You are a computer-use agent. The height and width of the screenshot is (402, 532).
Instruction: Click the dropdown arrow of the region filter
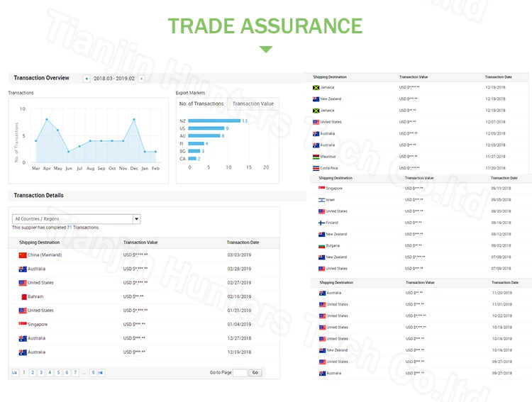pyautogui.click(x=136, y=219)
